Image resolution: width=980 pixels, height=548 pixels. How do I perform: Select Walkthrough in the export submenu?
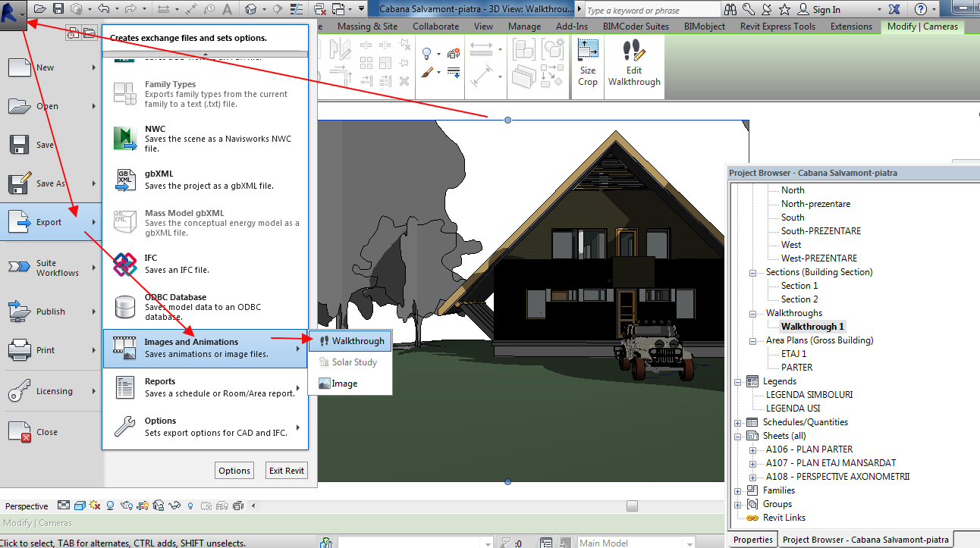pyautogui.click(x=350, y=341)
